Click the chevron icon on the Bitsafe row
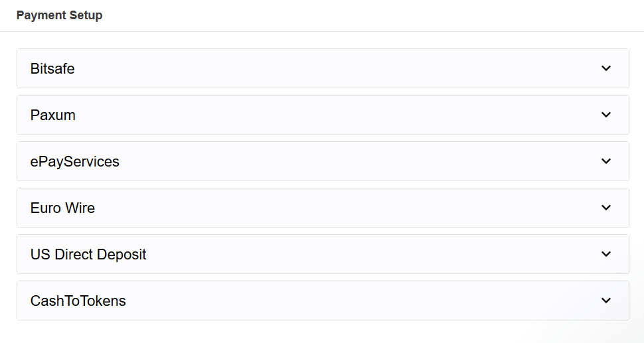The image size is (644, 343). [605, 68]
